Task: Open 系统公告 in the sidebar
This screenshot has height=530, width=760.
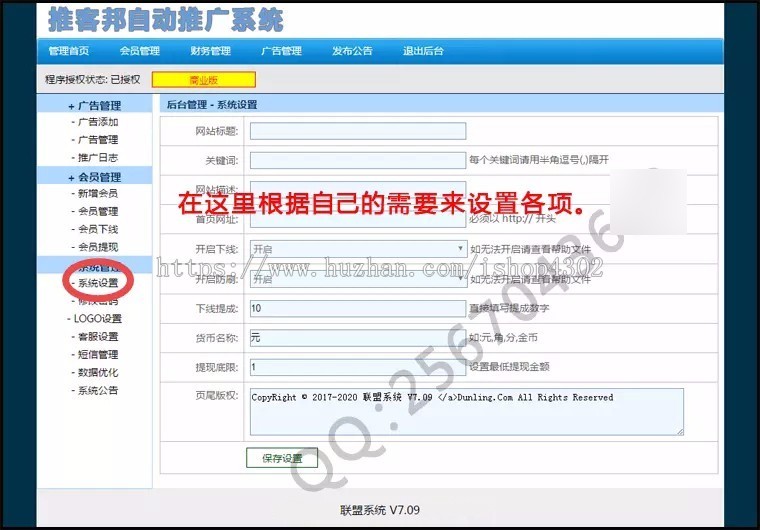Action: tap(98, 390)
